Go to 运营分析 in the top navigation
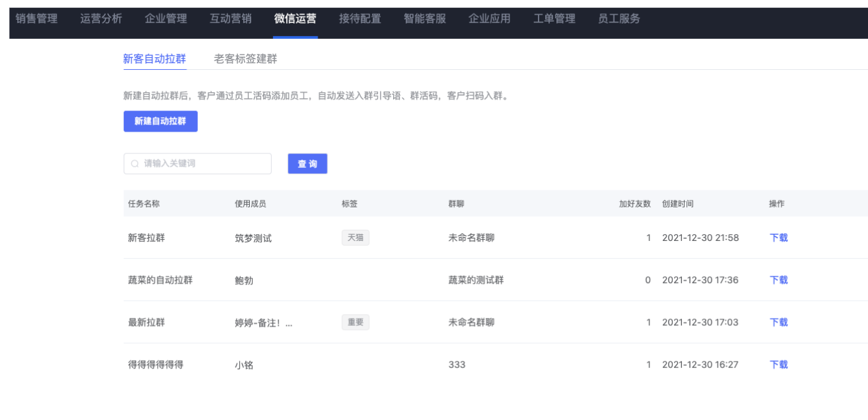 pos(101,19)
